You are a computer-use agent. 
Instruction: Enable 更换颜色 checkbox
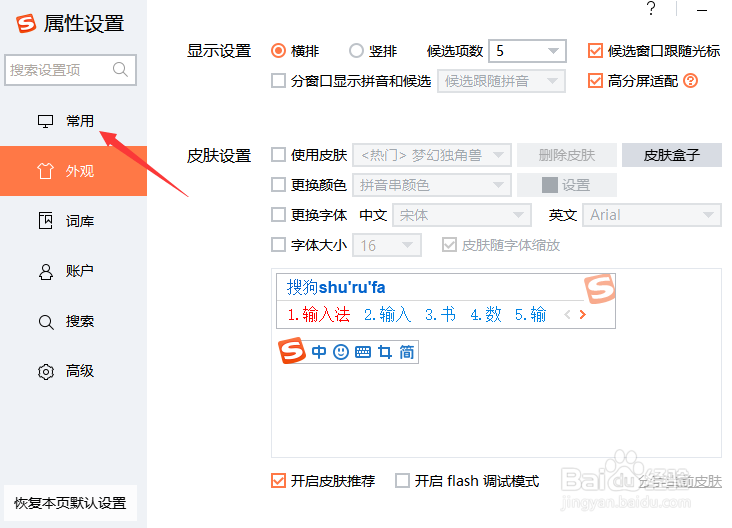(x=279, y=185)
